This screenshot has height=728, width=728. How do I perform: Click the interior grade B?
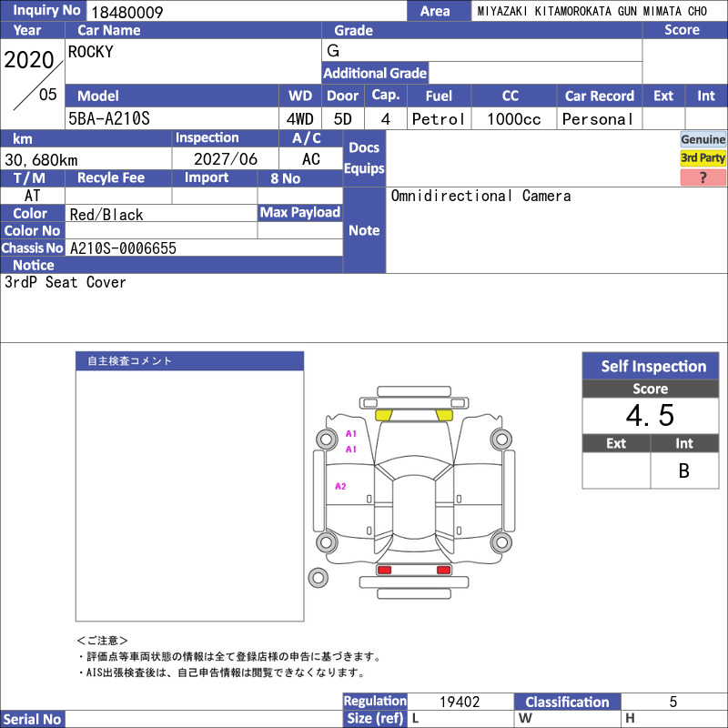684,470
